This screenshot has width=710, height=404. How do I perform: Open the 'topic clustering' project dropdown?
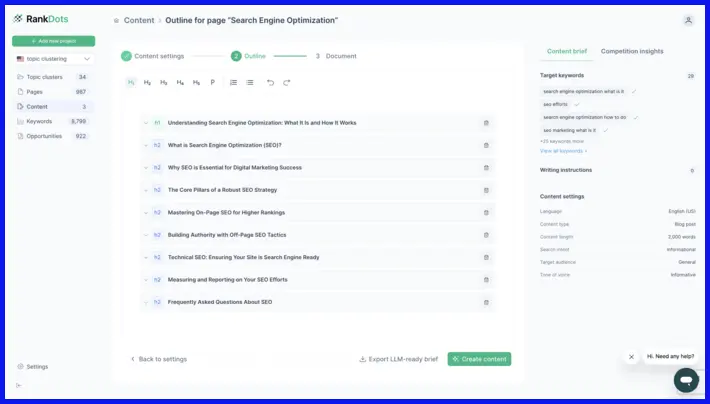[x=53, y=59]
